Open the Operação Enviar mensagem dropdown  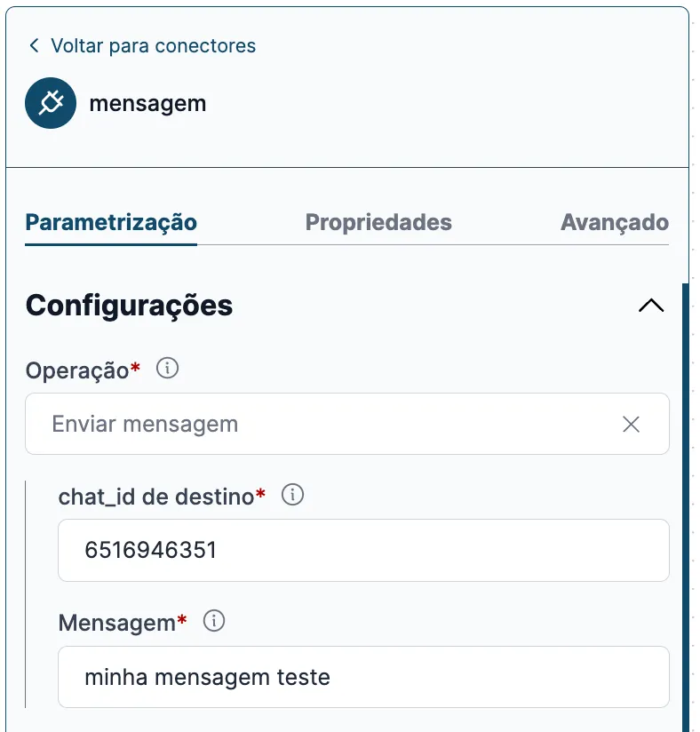pos(347,424)
